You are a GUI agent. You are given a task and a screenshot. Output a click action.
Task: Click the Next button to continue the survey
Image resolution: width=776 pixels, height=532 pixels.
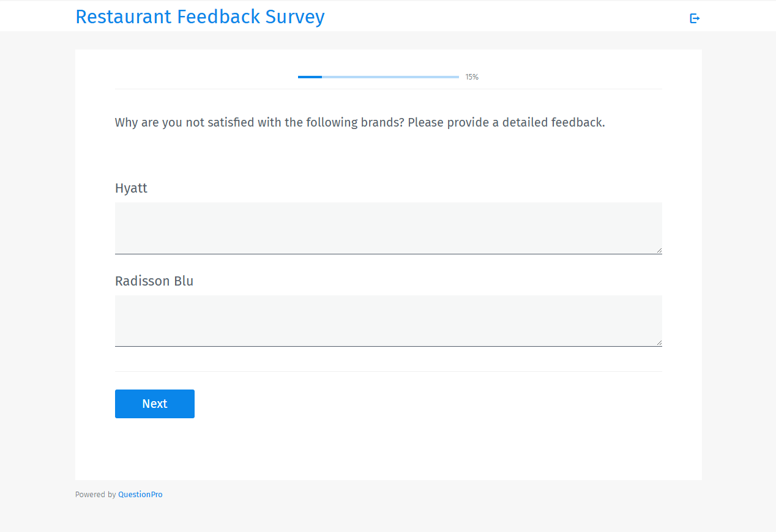(x=154, y=404)
